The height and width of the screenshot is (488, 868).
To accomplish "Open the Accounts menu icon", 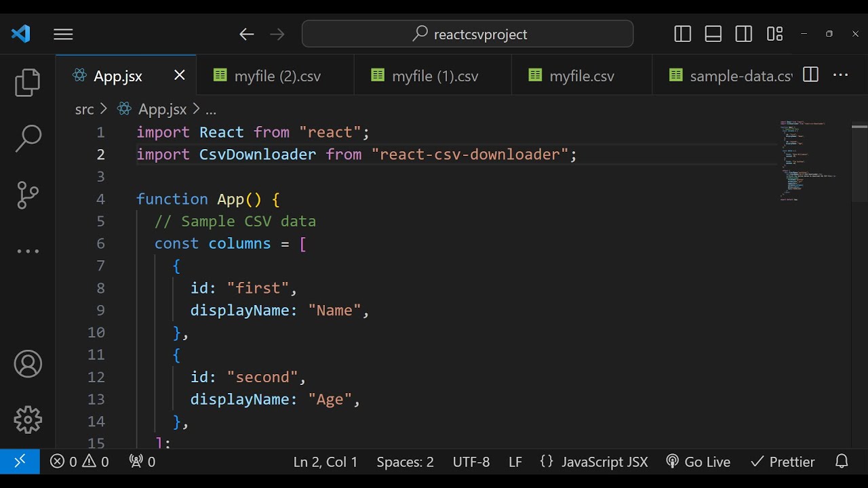I will point(28,365).
